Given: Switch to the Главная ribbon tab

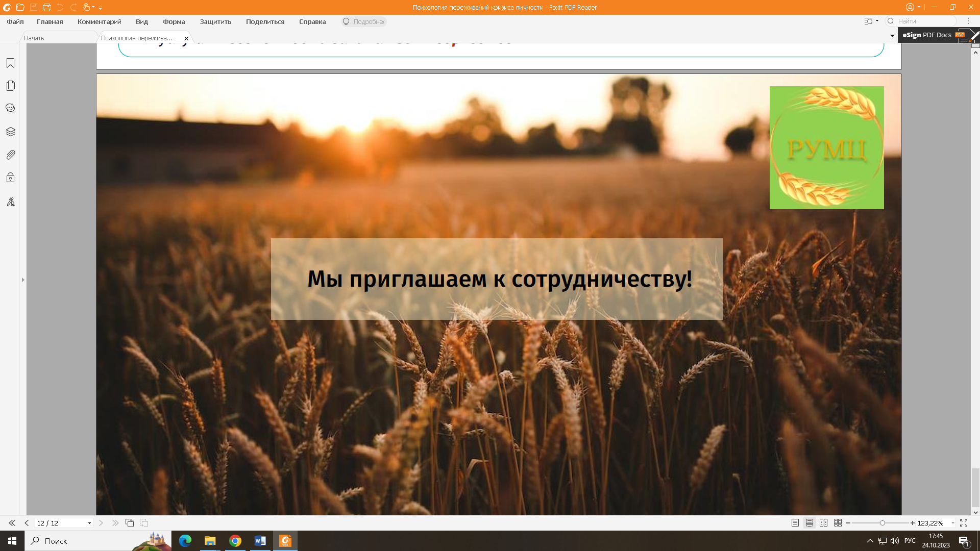Looking at the screenshot, I should click(50, 21).
